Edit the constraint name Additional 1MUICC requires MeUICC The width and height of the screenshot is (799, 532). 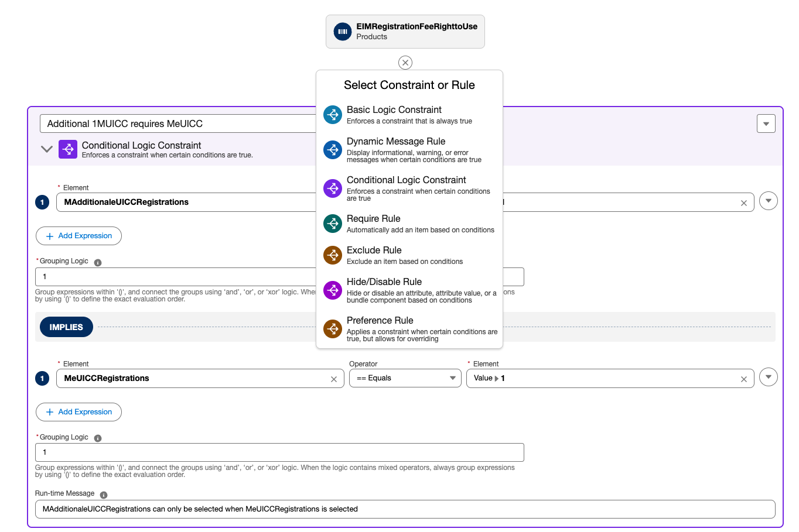pos(178,123)
